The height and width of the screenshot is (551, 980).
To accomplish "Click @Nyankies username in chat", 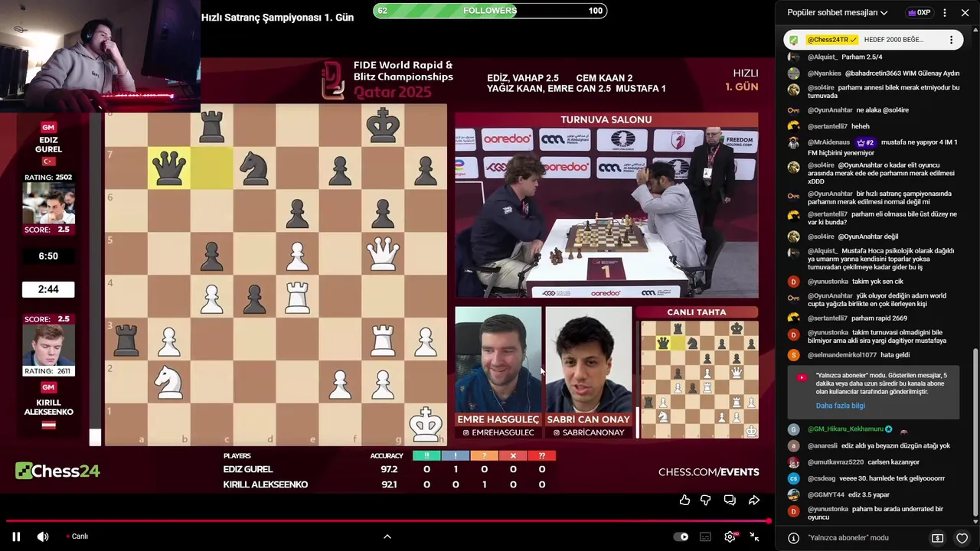I will (x=824, y=73).
